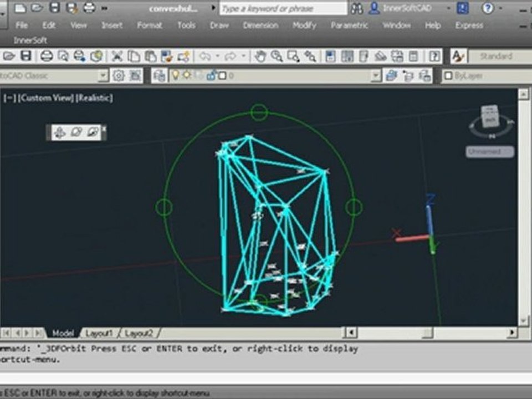Open the QuickCalc calculator icon

pos(413,56)
